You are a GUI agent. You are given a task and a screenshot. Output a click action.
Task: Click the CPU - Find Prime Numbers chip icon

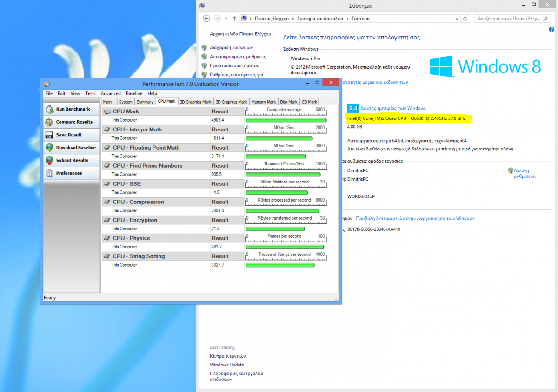tap(107, 166)
